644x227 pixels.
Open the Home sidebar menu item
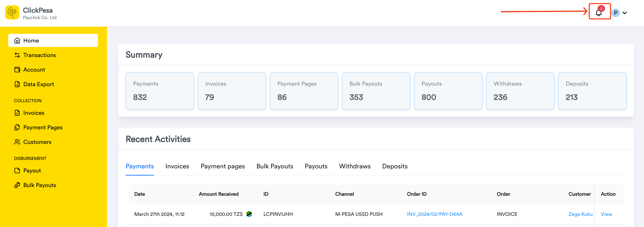pyautogui.click(x=53, y=40)
